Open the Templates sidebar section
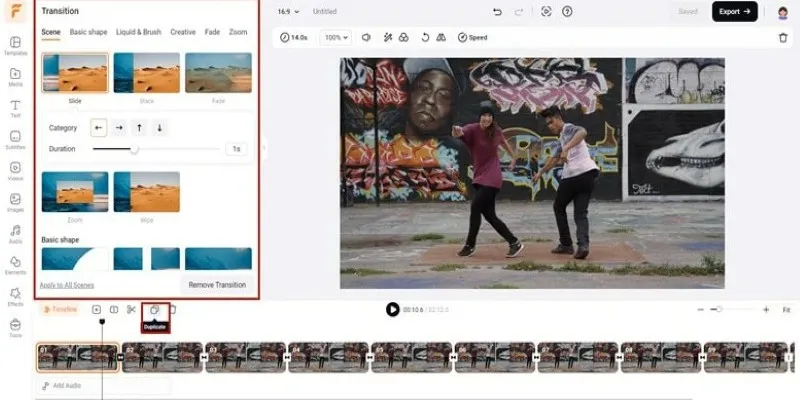Viewport: 800px width, 400px height. 15,46
